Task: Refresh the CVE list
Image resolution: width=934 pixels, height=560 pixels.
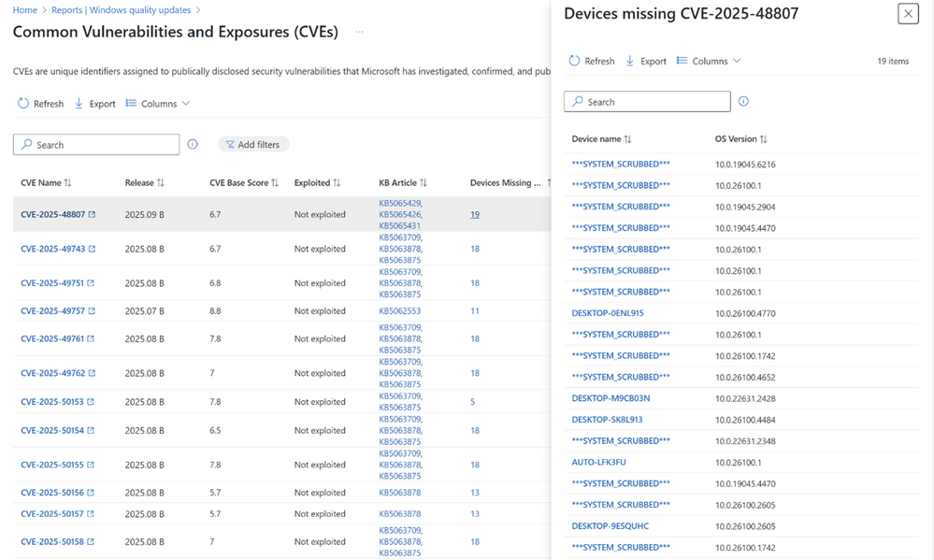Action: (x=40, y=104)
